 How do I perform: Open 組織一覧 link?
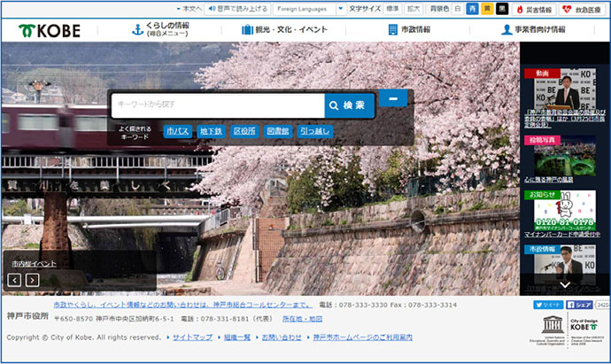pos(237,337)
